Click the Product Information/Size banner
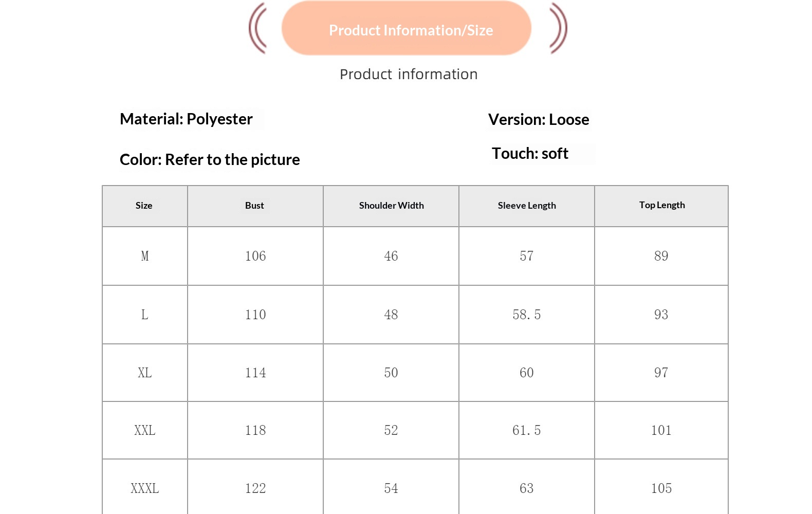The height and width of the screenshot is (514, 812). click(x=406, y=29)
